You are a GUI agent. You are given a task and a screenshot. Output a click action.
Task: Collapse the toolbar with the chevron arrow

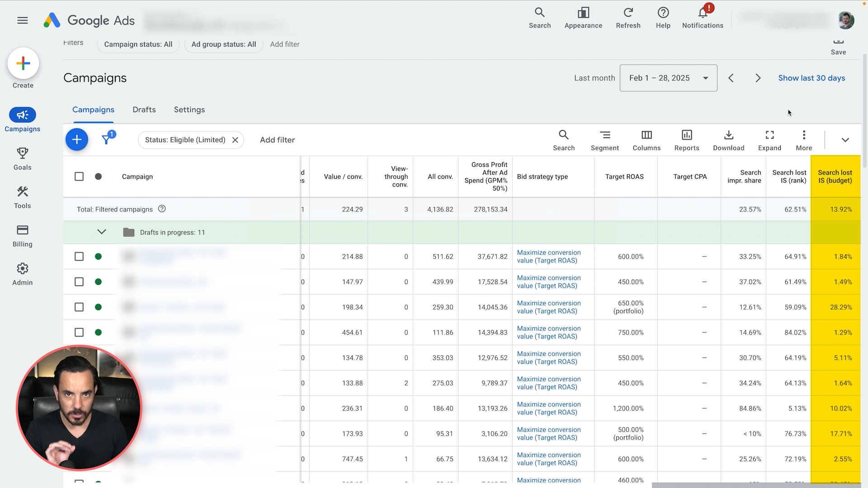click(x=845, y=140)
